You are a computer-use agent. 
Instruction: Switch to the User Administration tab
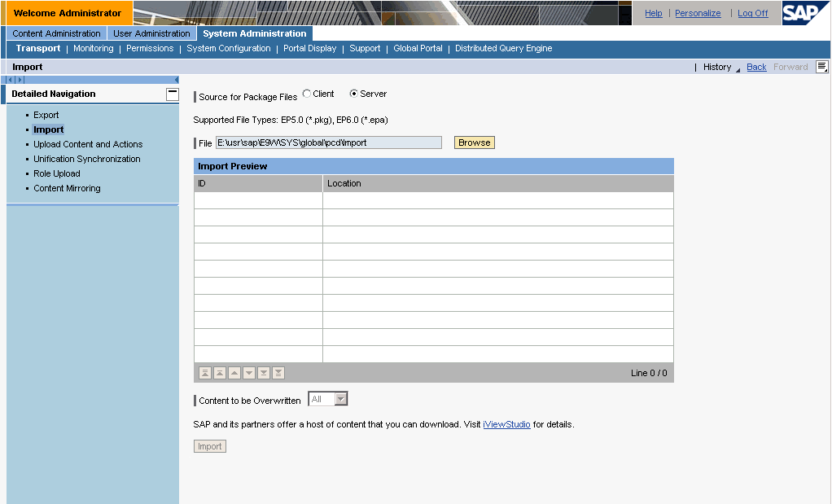point(151,33)
